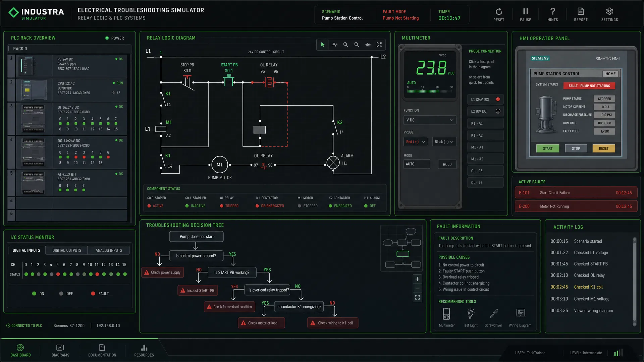This screenshot has width=644, height=362.
Task: Open Settings gear icon
Action: 609,12
